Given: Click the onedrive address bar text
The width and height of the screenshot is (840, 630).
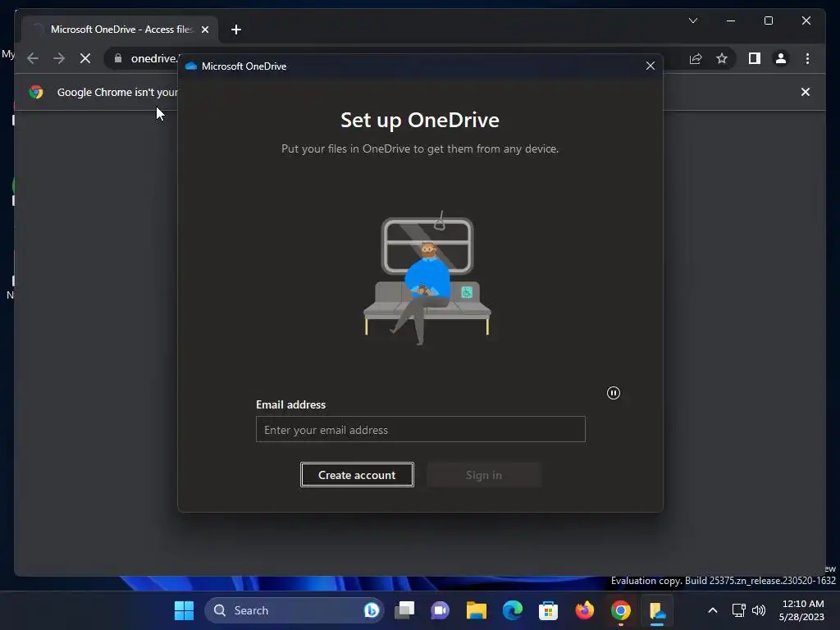Looking at the screenshot, I should (x=155, y=58).
